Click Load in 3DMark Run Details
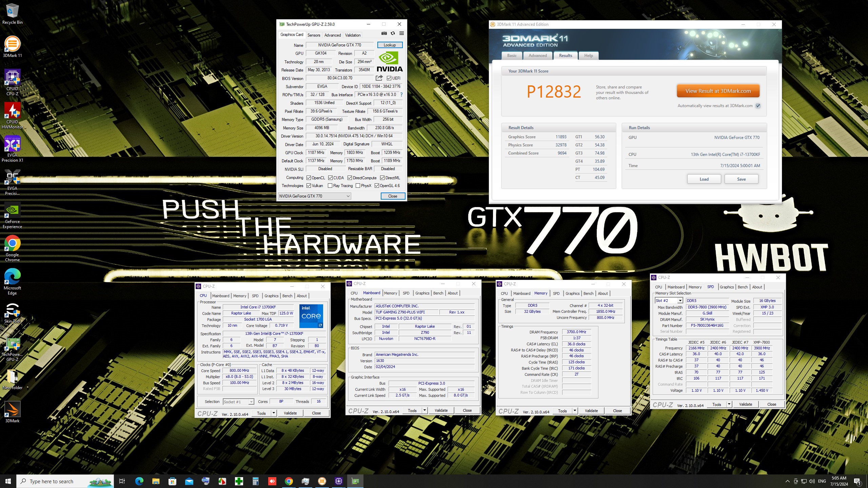This screenshot has width=868, height=488. (704, 179)
